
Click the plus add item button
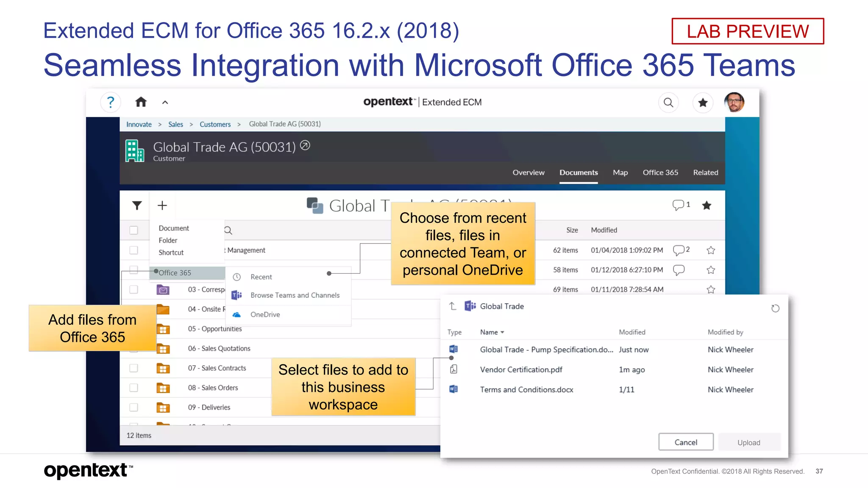(x=162, y=205)
